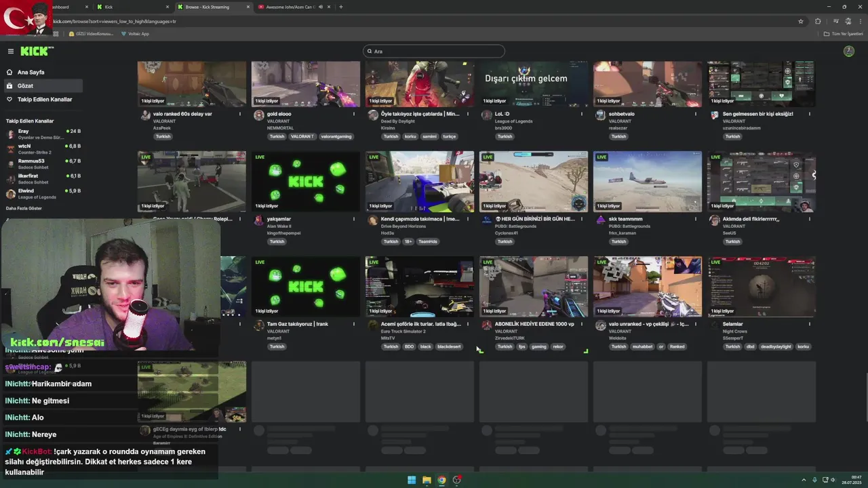This screenshot has height=488, width=868.
Task: Click the korku tag under Kiralnn stream
Action: pyautogui.click(x=410, y=136)
